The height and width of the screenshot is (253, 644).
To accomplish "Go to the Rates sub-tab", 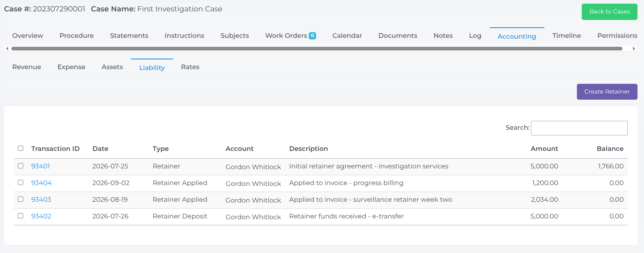I will 190,67.
